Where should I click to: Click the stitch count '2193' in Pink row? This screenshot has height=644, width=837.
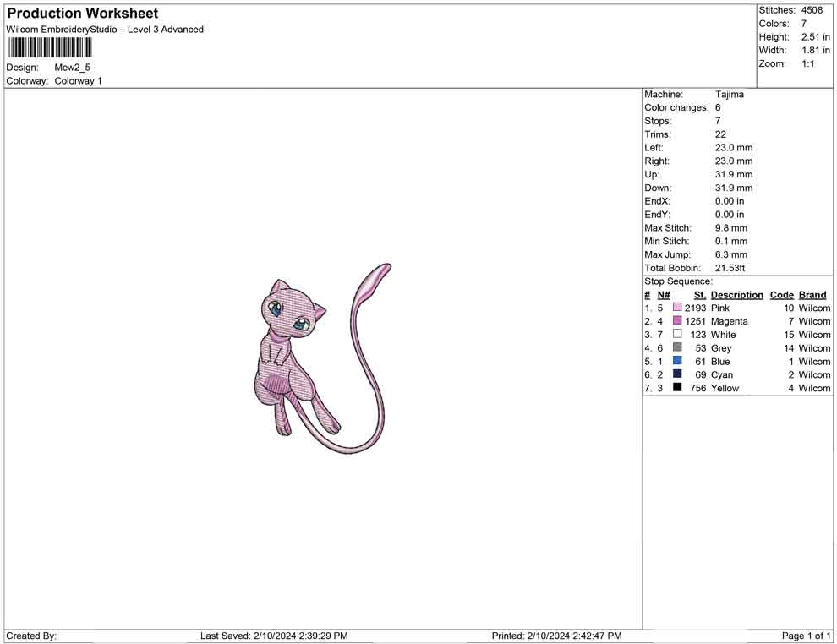click(x=696, y=308)
